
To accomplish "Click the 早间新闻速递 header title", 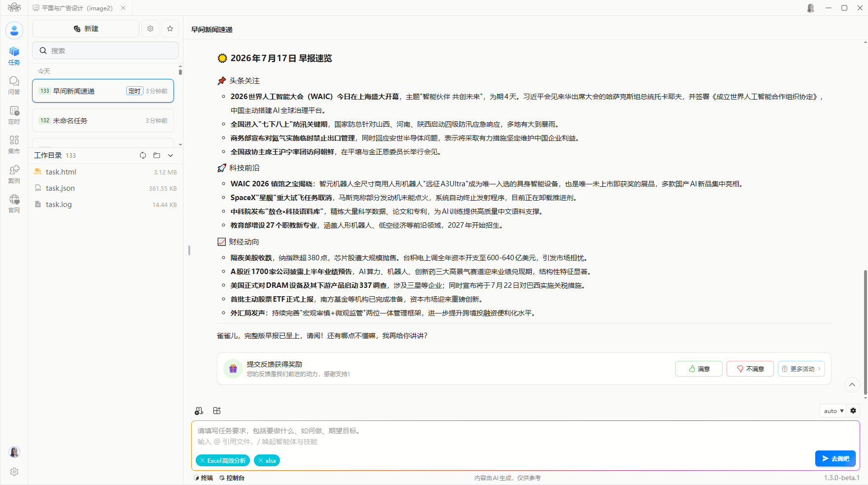I will tap(212, 30).
